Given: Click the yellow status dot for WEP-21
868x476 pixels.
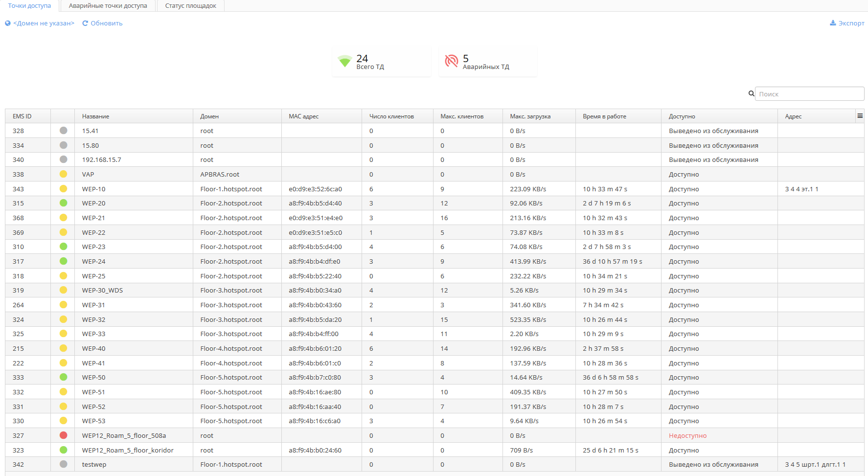Looking at the screenshot, I should click(63, 218).
